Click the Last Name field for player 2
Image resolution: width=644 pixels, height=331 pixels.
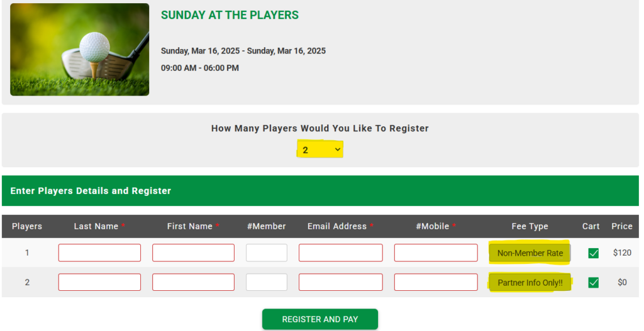[x=99, y=283]
